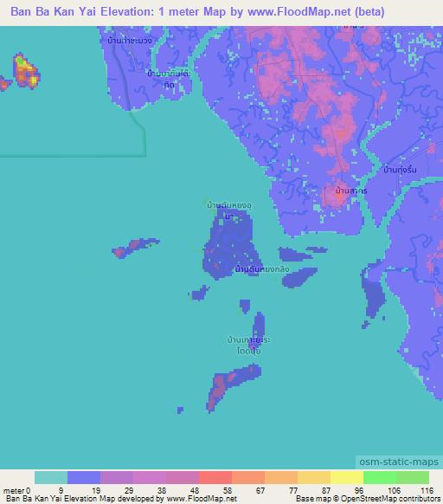Click the บ้านตันหยงกลิง place label on island
The width and height of the screenshot is (443, 504).
point(262,268)
